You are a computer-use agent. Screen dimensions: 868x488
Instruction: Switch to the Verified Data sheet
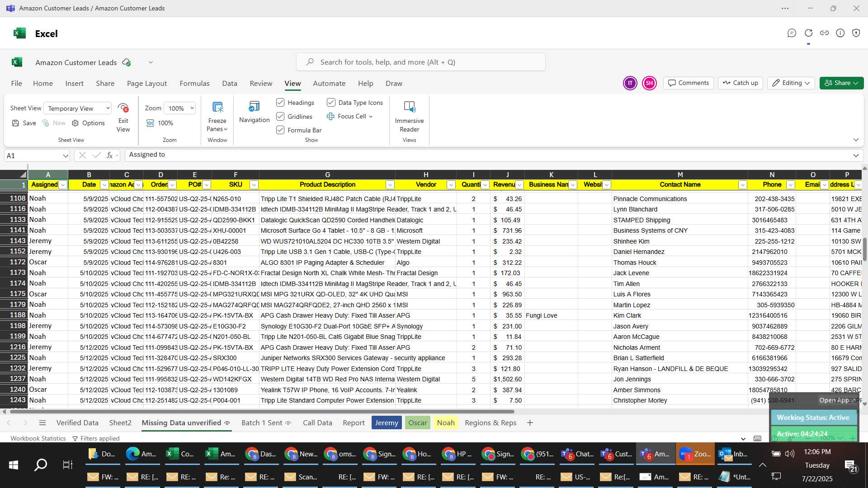click(x=77, y=423)
